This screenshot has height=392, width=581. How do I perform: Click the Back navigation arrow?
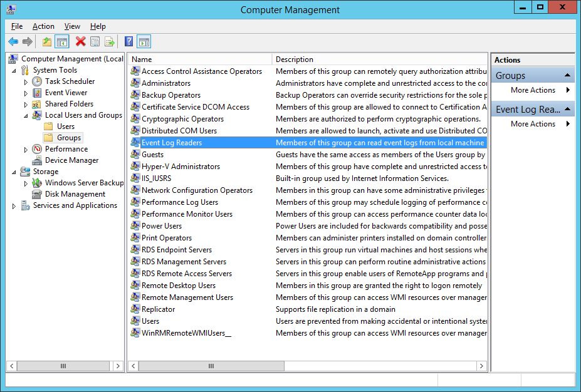(x=13, y=41)
